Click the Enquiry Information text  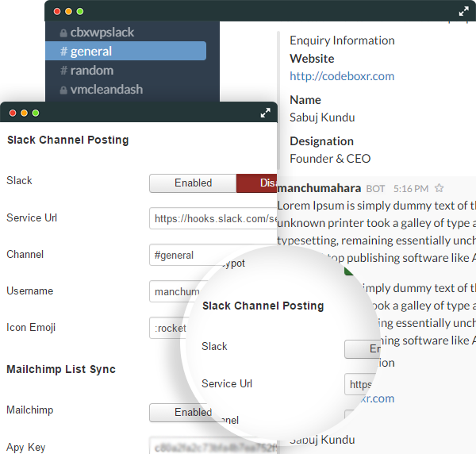(x=342, y=40)
